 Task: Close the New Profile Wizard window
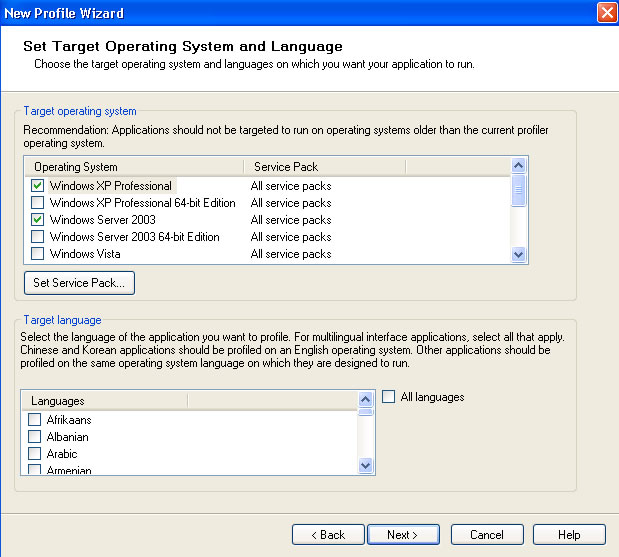[607, 13]
